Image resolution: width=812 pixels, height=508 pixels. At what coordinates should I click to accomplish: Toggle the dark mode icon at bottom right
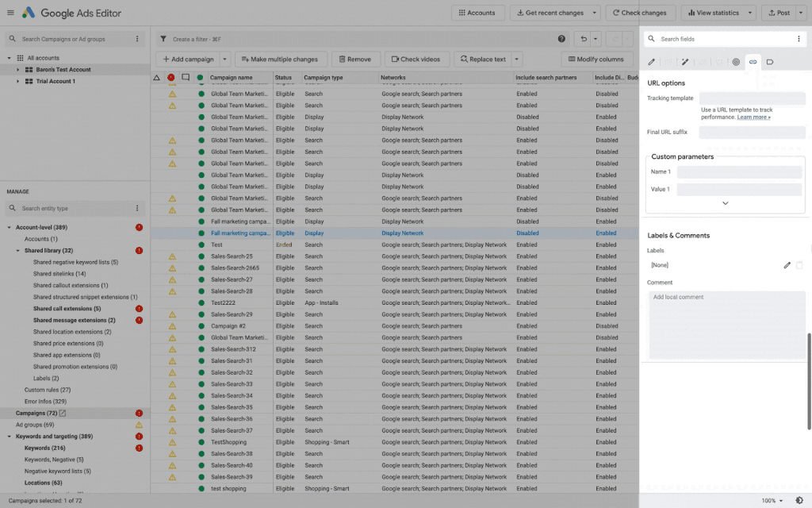point(799,501)
